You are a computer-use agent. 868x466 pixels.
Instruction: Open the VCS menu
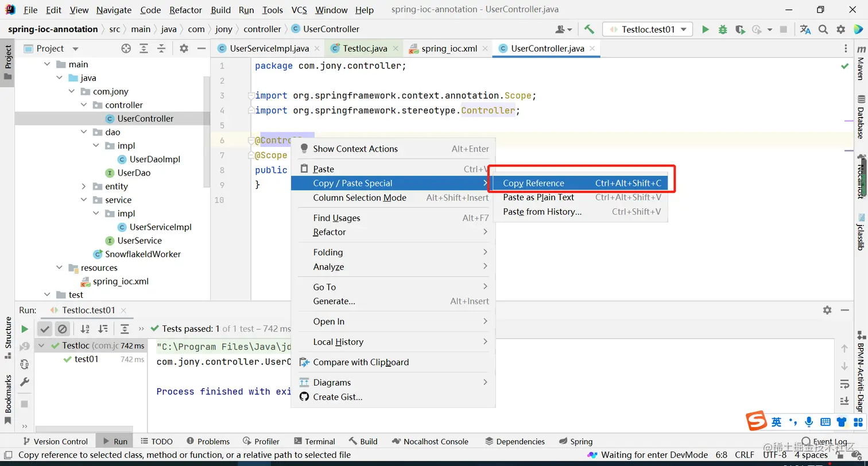coord(299,10)
